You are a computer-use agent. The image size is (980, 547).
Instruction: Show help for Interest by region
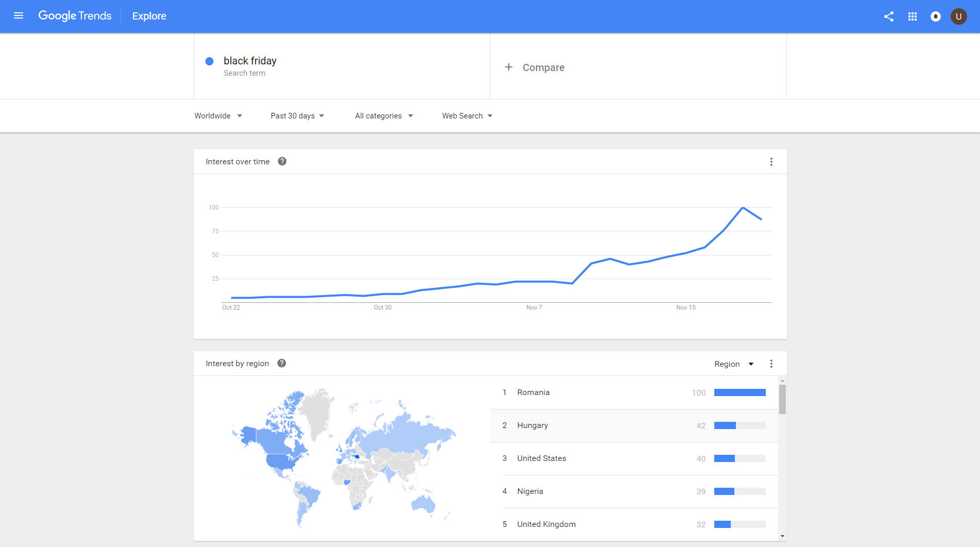click(282, 363)
